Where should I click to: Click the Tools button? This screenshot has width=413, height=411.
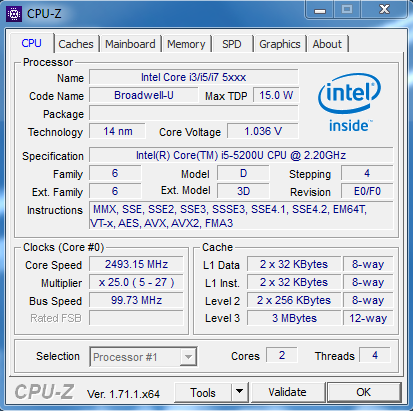coord(203,392)
